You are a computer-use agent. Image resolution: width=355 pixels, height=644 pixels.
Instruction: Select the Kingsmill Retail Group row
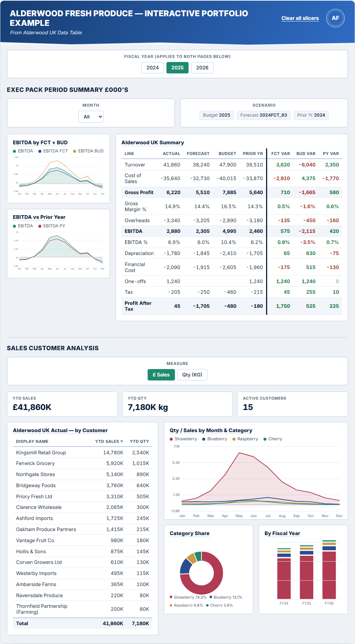[x=83, y=452]
